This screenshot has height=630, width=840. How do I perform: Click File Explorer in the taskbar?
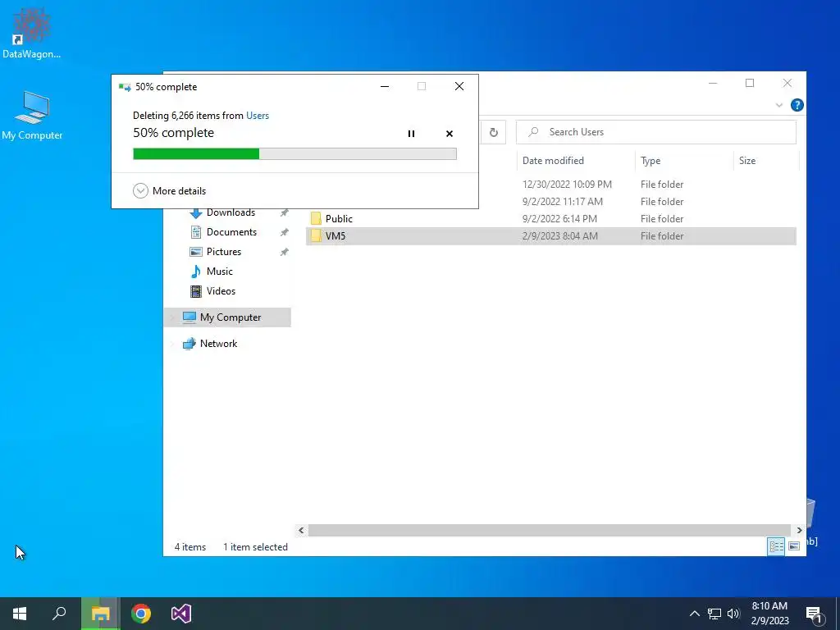point(100,614)
